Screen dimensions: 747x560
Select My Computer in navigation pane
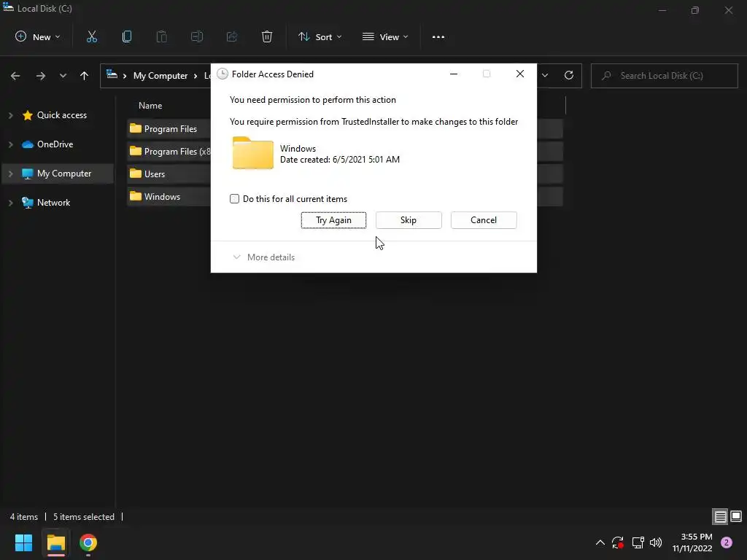click(64, 174)
